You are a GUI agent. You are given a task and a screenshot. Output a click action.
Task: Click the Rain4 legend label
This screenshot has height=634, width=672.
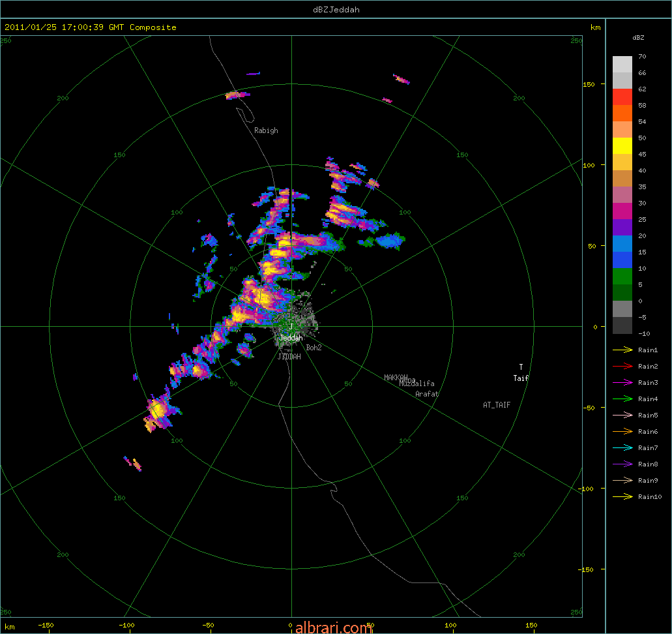pos(648,399)
